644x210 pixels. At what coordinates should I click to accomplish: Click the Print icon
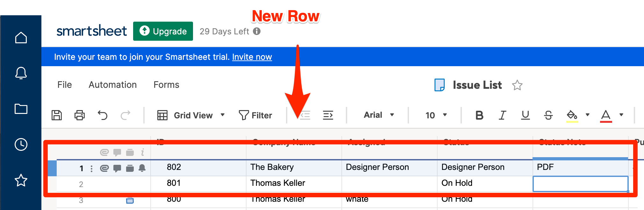pyautogui.click(x=80, y=115)
